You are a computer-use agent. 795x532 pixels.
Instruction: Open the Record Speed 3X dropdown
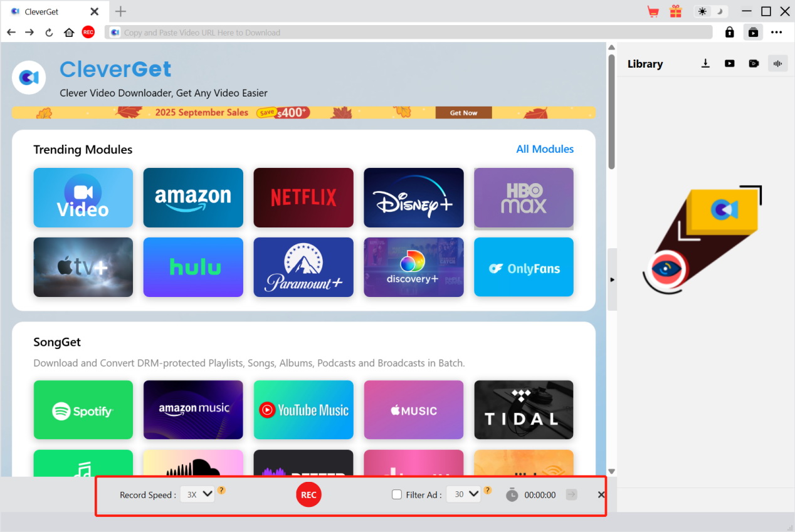pyautogui.click(x=197, y=494)
